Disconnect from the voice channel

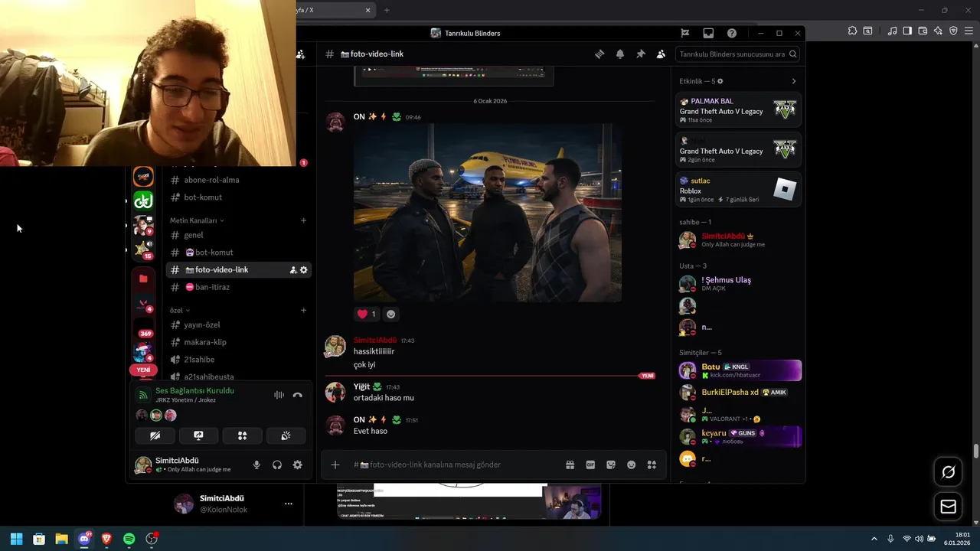tap(298, 395)
